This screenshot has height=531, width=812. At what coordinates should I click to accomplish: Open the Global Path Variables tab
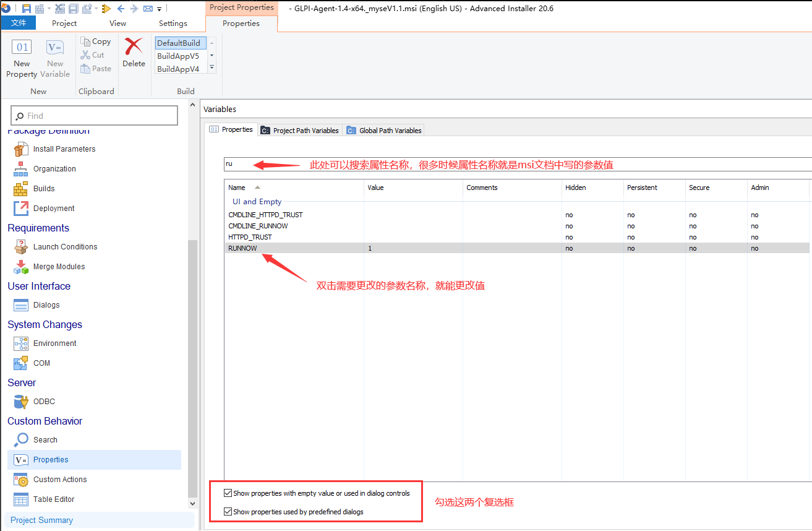click(x=384, y=130)
